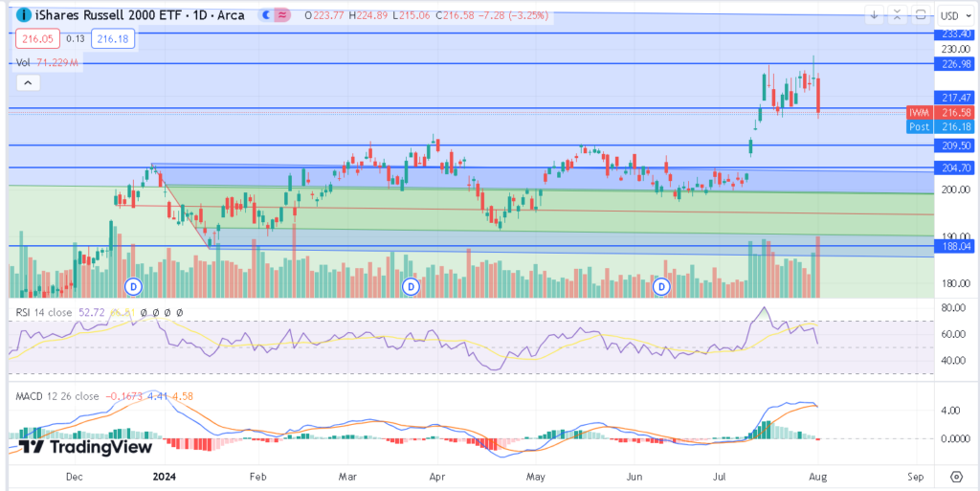Click the May label on time axis
The width and height of the screenshot is (980, 491).
tap(536, 477)
